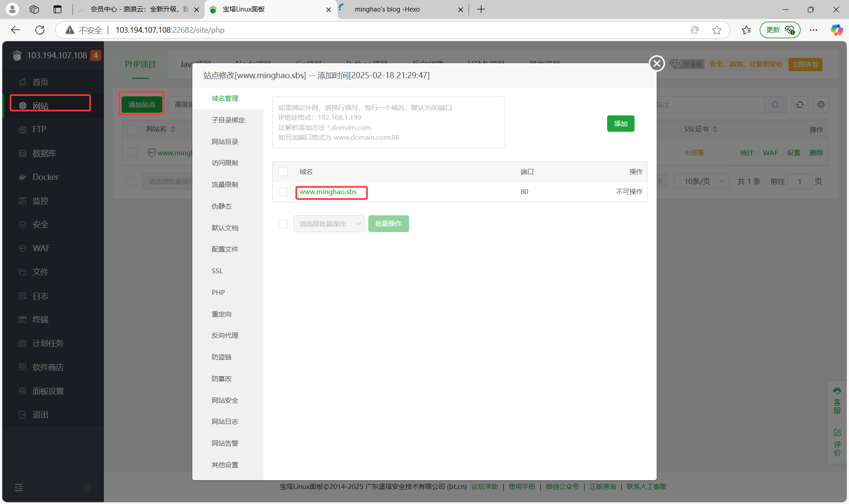Collapse the sidebar menu icon at bottom
The image size is (849, 504).
point(19,487)
